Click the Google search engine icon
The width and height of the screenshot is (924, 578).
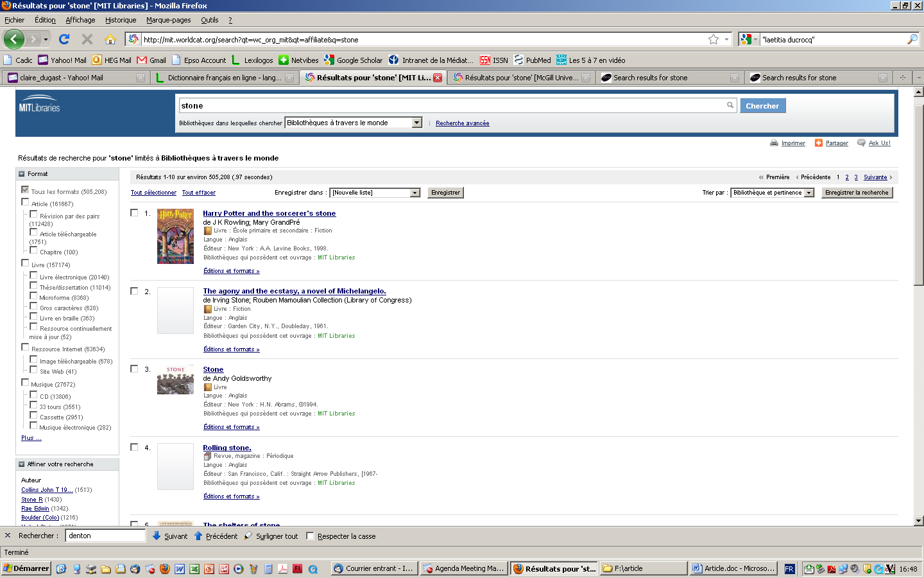tap(746, 39)
